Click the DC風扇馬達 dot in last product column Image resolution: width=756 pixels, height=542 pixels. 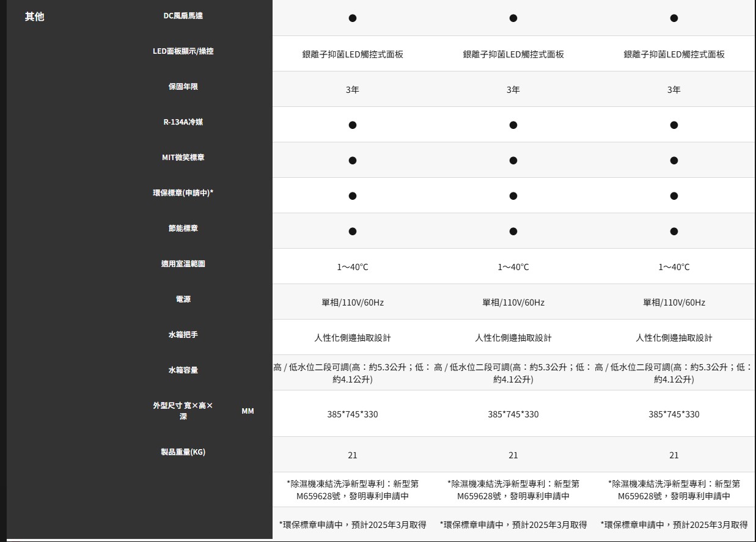pos(673,18)
